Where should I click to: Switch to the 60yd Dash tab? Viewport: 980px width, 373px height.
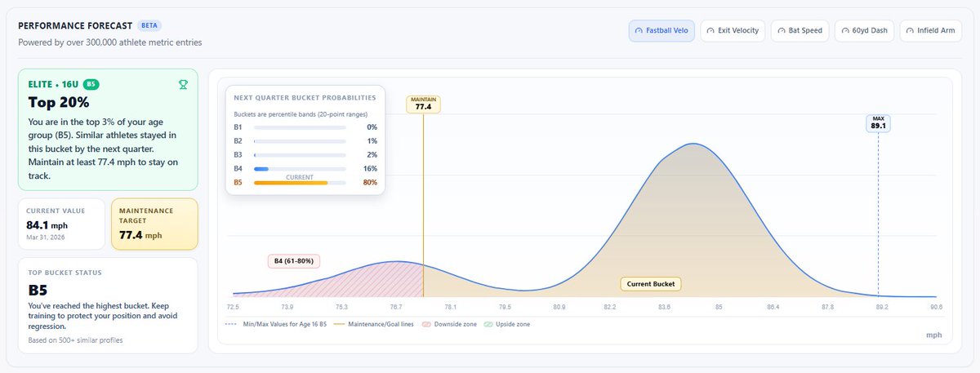click(864, 31)
